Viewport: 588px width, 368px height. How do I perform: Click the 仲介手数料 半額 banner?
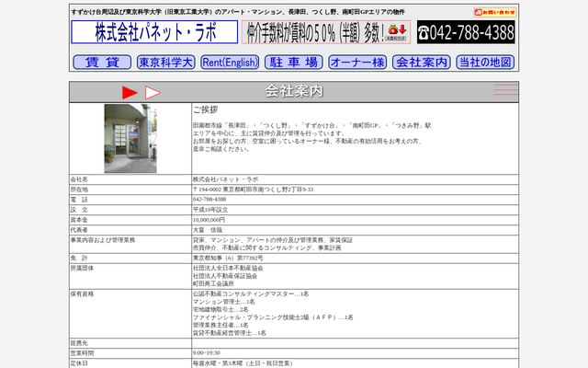326,32
